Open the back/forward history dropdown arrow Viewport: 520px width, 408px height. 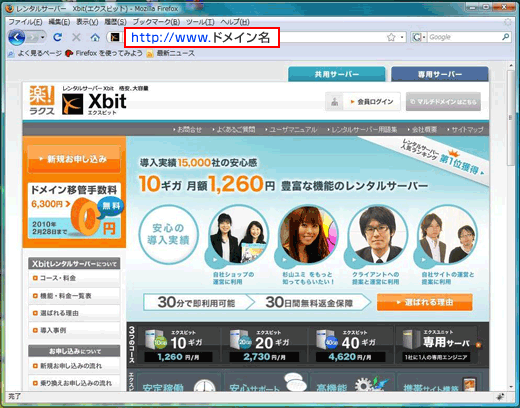[x=43, y=37]
